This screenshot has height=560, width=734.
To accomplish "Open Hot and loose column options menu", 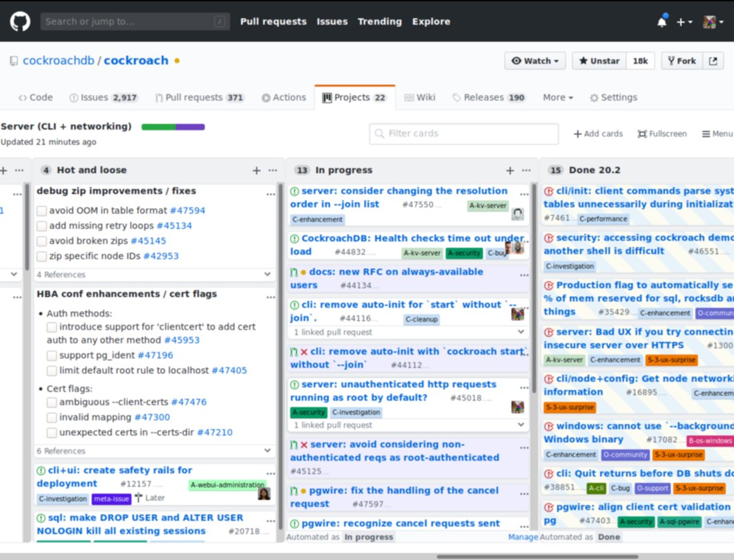I will click(273, 170).
